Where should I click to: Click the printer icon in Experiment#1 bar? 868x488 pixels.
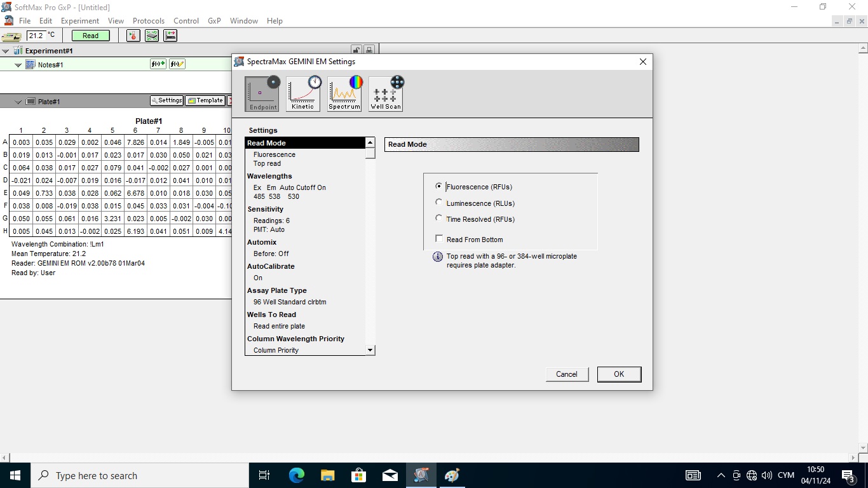pyautogui.click(x=369, y=50)
